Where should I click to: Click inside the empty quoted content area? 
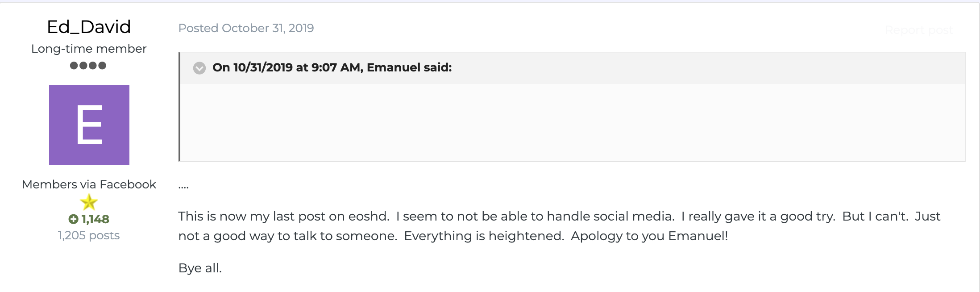pos(573,122)
